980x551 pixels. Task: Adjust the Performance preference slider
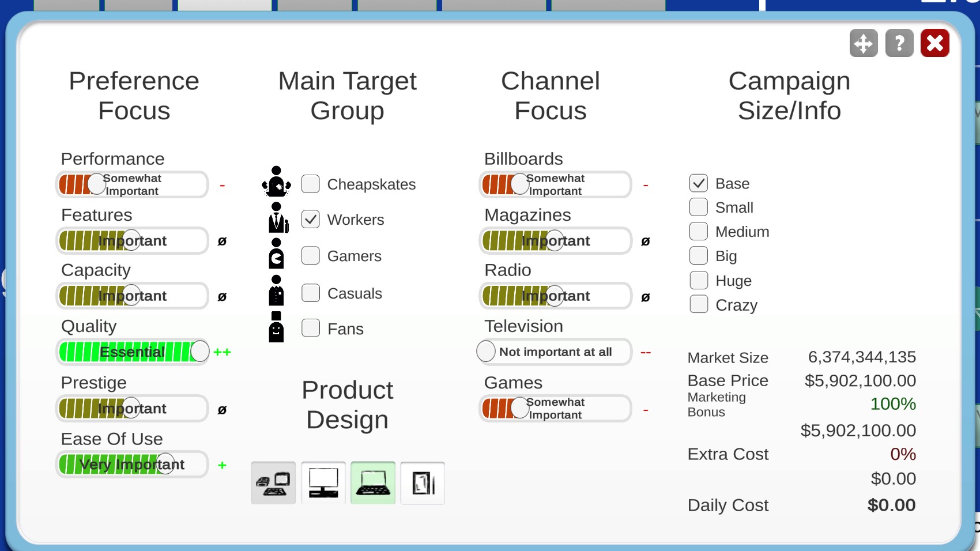132,184
